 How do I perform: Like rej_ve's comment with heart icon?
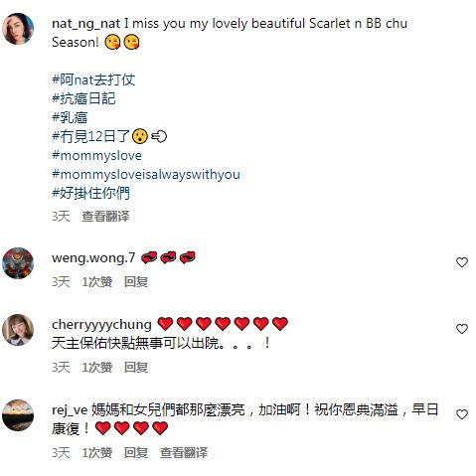(x=462, y=414)
